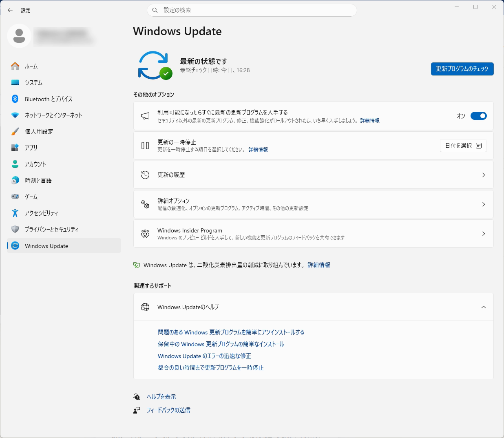
Task: Click the pause icon beside 更新の一時停止
Action: 145,146
